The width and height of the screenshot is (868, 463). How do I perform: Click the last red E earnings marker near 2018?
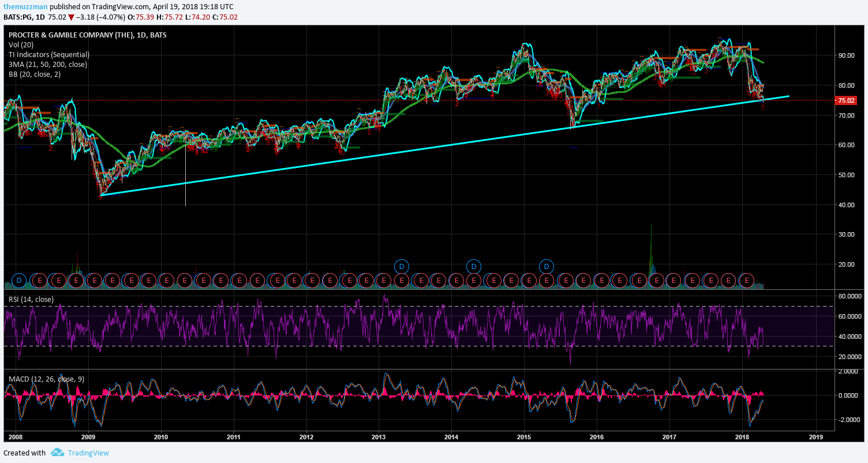(x=747, y=281)
